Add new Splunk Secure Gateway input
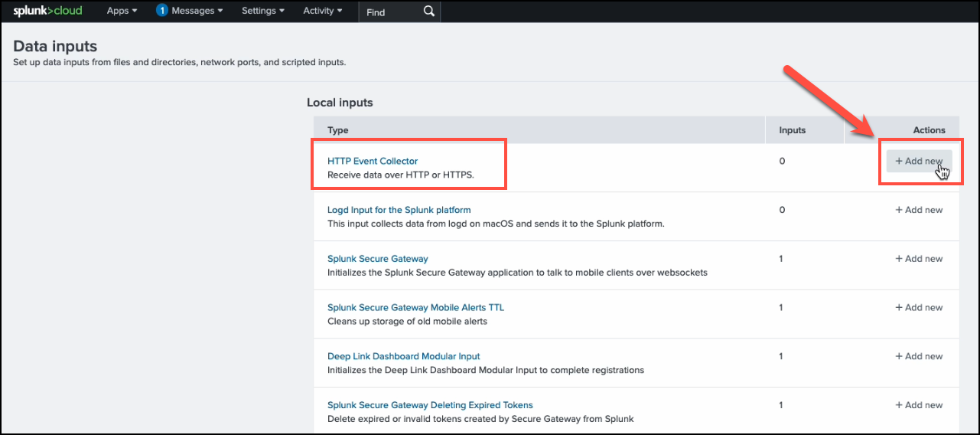The height and width of the screenshot is (435, 980). click(919, 259)
